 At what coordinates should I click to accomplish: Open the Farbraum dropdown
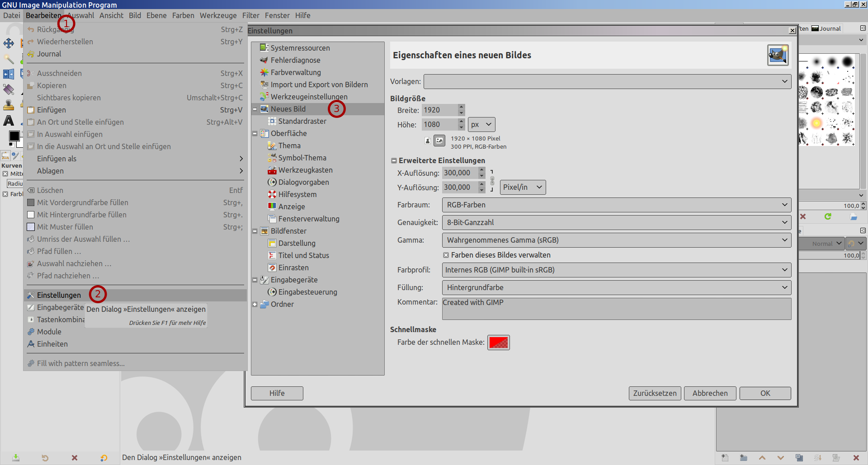617,205
